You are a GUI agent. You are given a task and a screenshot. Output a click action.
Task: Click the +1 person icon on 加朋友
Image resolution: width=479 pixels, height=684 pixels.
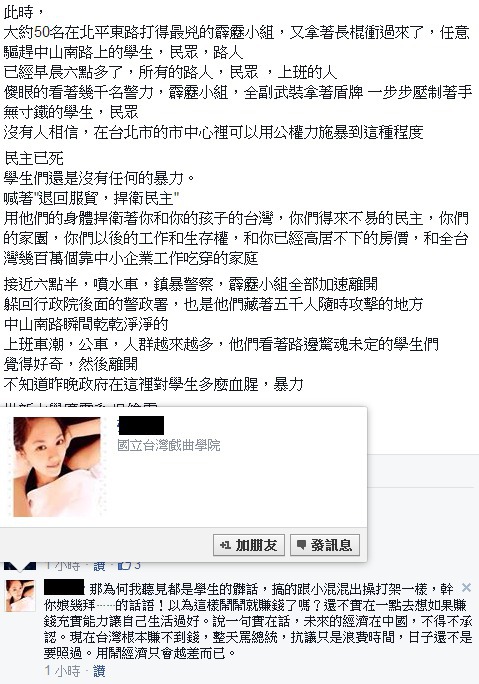pyautogui.click(x=225, y=545)
